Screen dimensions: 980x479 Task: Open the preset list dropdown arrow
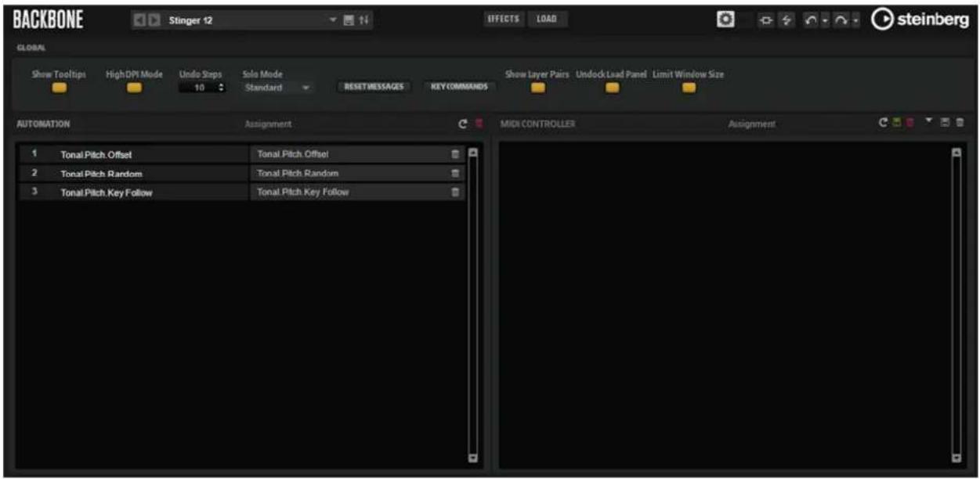click(x=332, y=21)
